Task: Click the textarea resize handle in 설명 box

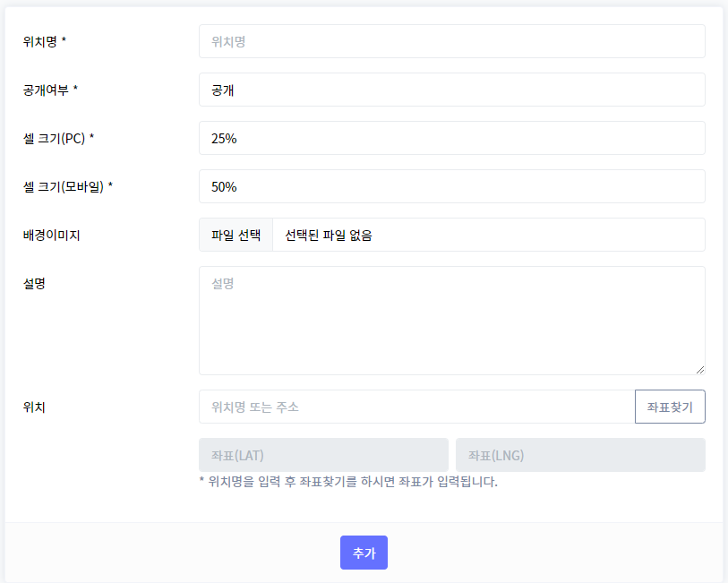Action: click(700, 370)
